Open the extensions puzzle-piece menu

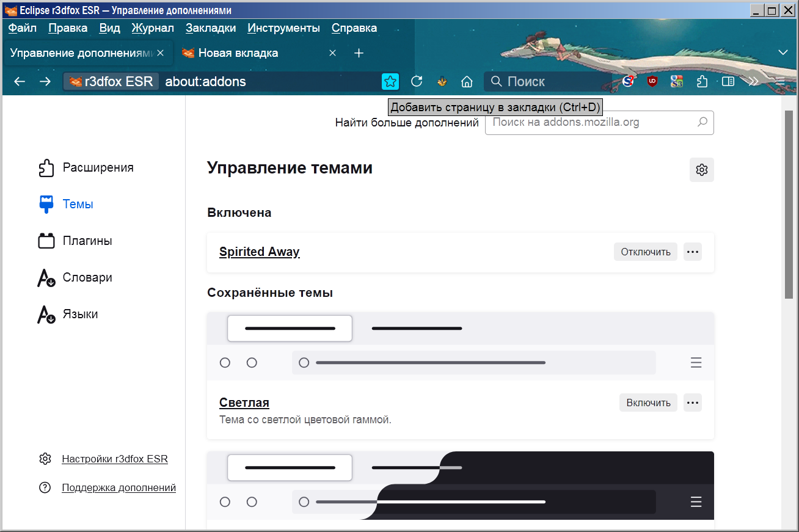tap(702, 81)
